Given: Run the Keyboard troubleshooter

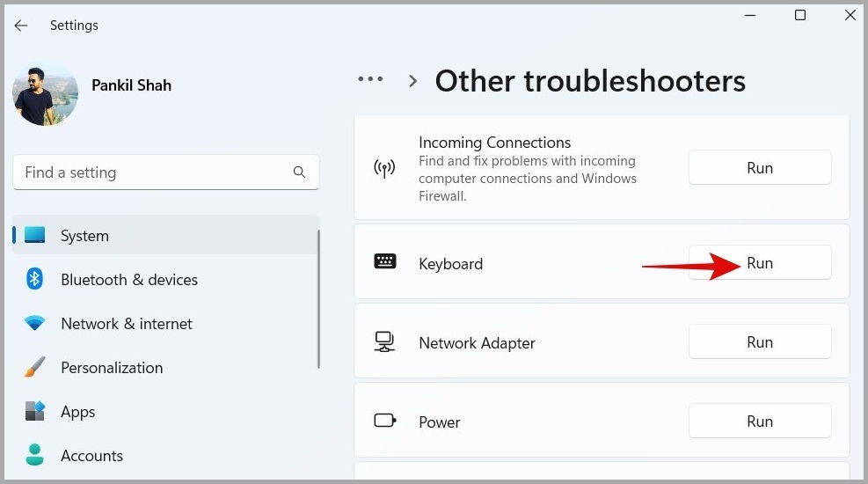Looking at the screenshot, I should pyautogui.click(x=760, y=263).
